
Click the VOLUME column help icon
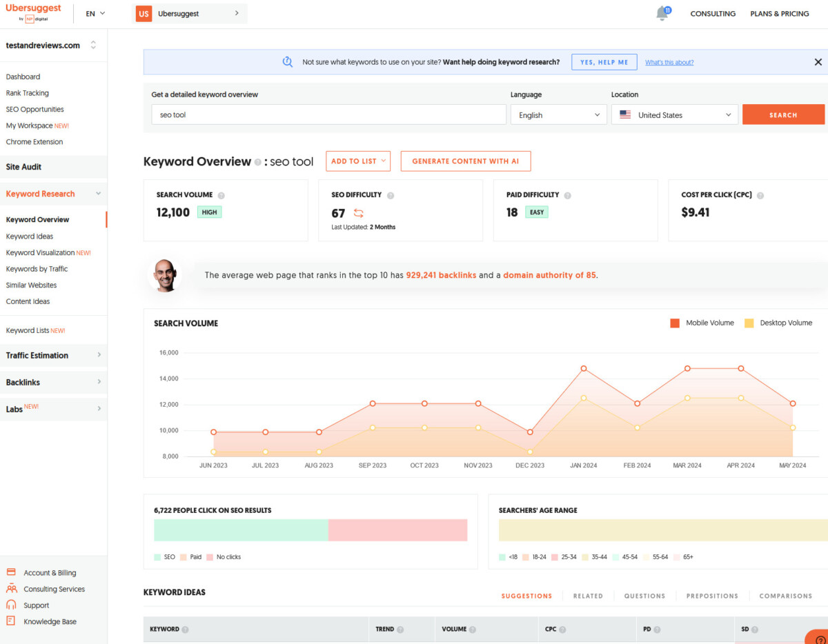point(473,630)
